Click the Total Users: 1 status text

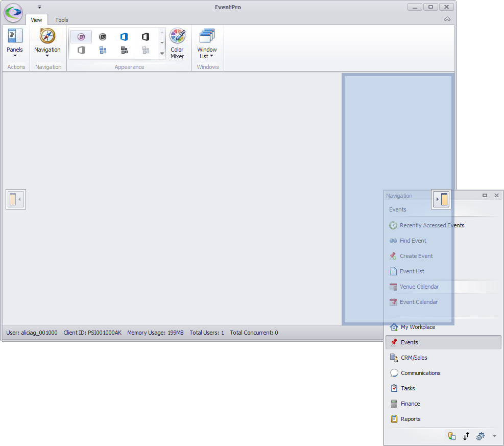click(x=207, y=333)
